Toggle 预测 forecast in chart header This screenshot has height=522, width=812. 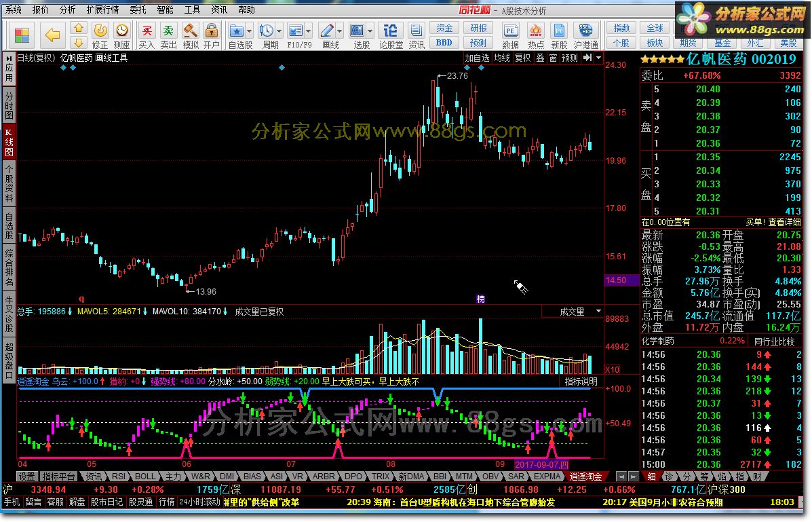click(x=570, y=58)
